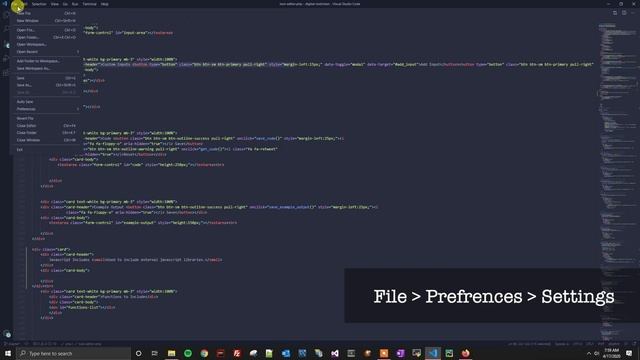The width and height of the screenshot is (640, 360).
Task: Select Open Workspace... menu entry
Action: [x=45, y=44]
